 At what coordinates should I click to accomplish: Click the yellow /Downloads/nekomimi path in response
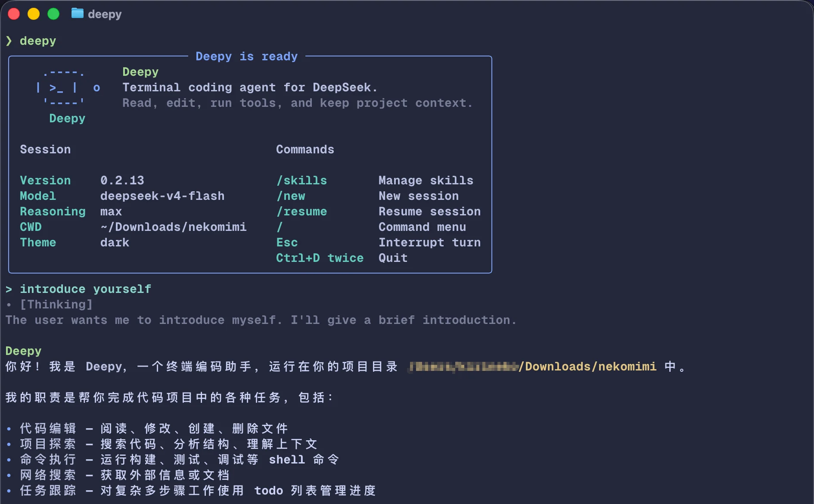(x=588, y=367)
